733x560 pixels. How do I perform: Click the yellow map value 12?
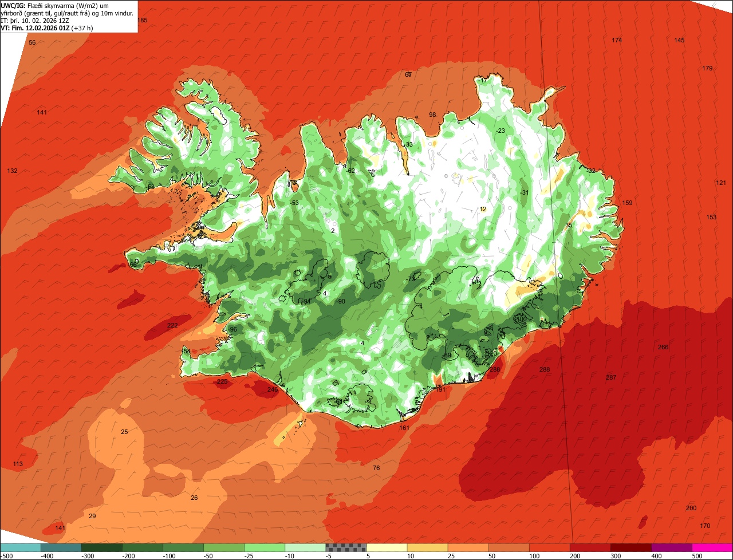click(x=483, y=210)
